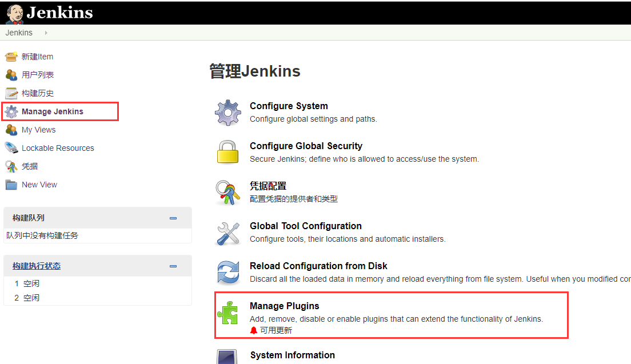The height and width of the screenshot is (364, 631).
Task: Select the 凭据配置 keys icon
Action: 228,192
